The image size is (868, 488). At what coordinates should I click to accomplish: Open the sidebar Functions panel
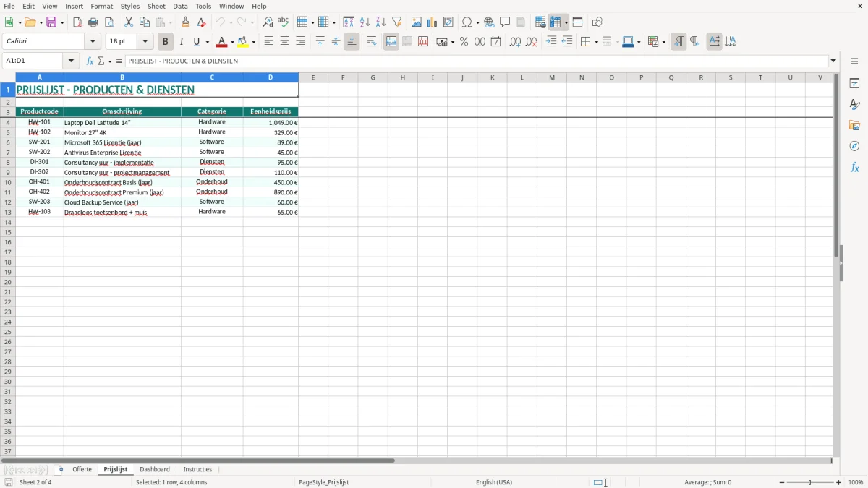click(x=854, y=167)
